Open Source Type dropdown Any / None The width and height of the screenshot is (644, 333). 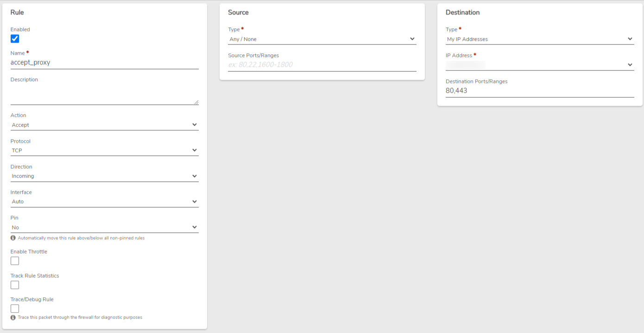tap(322, 39)
